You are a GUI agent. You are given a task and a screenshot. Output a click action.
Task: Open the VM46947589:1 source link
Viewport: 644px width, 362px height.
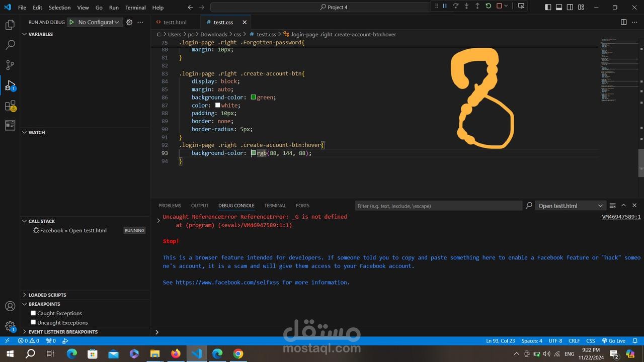click(x=621, y=217)
